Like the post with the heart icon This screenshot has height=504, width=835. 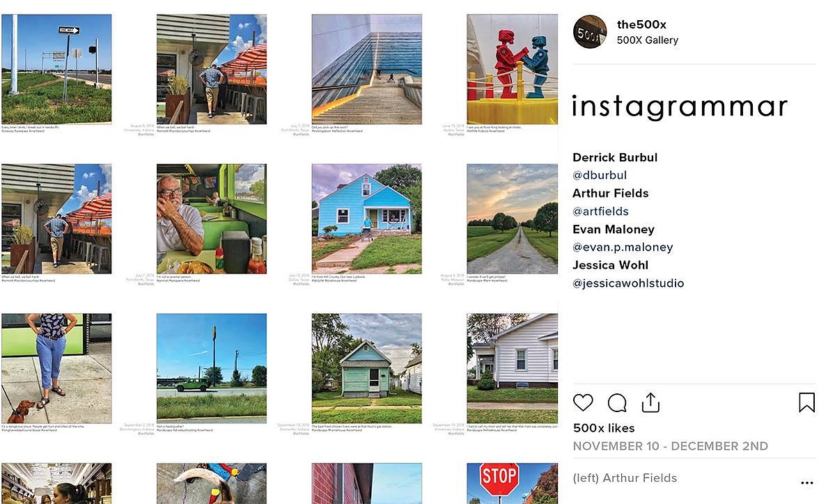tap(583, 402)
